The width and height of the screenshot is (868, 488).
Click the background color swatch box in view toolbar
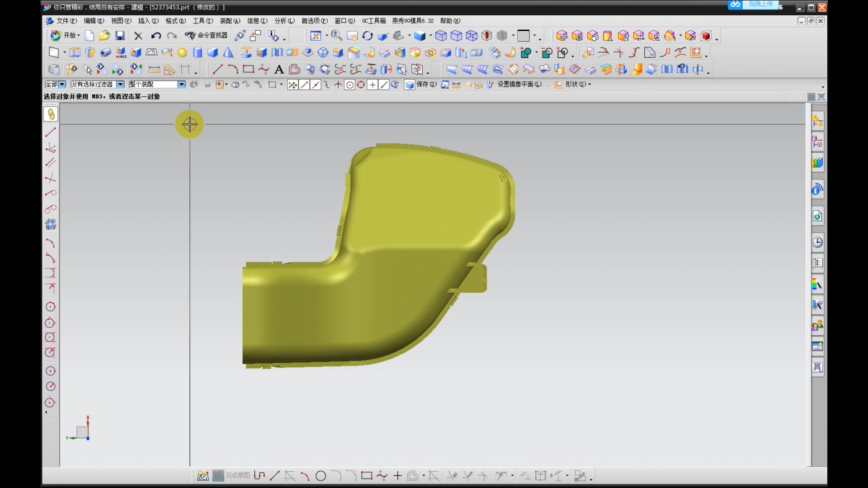(x=524, y=36)
